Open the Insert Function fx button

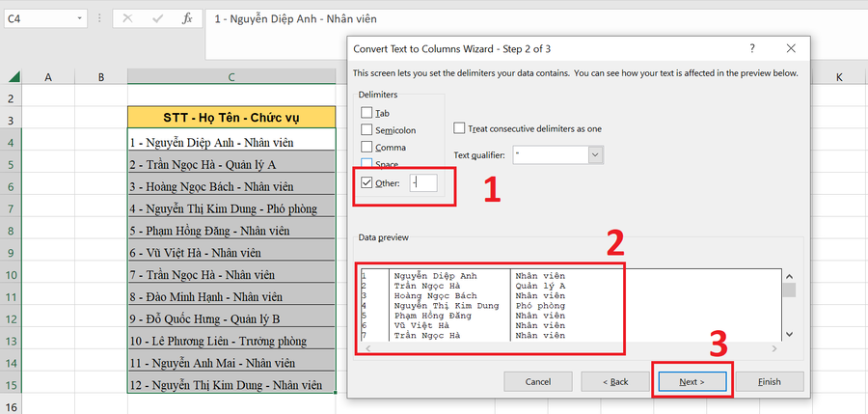[x=187, y=18]
